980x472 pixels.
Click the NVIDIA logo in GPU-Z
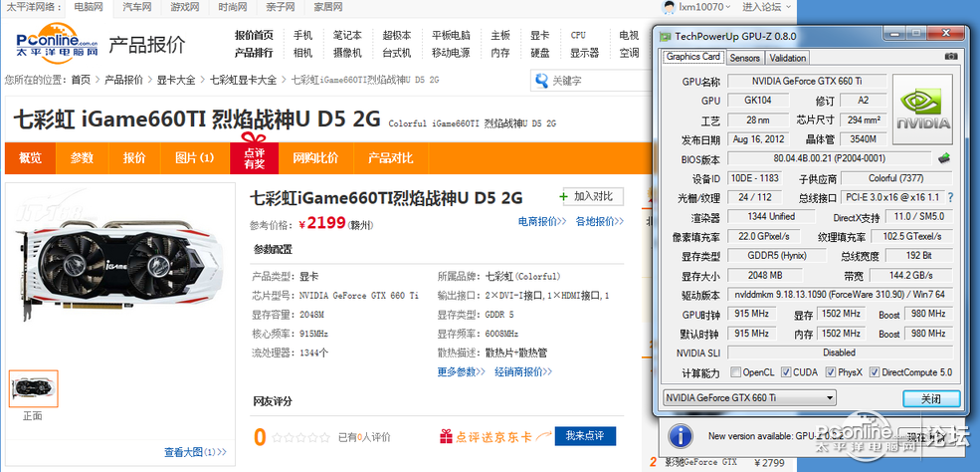922,110
